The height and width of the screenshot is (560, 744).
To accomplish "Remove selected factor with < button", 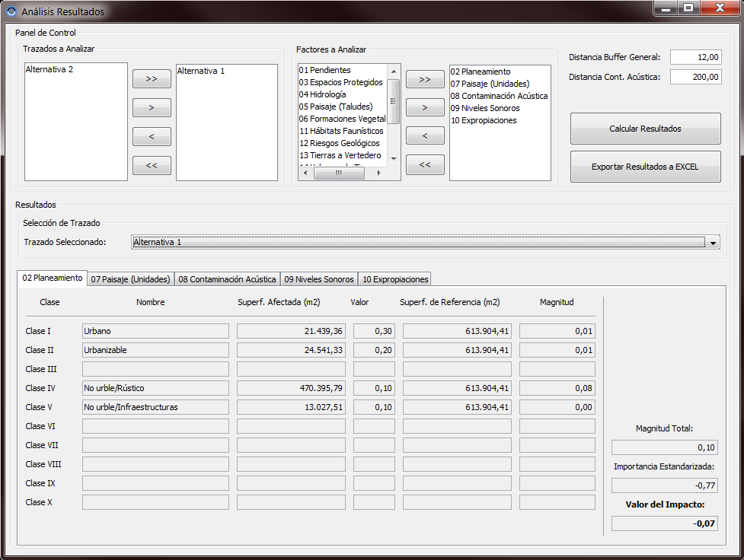I will 425,135.
